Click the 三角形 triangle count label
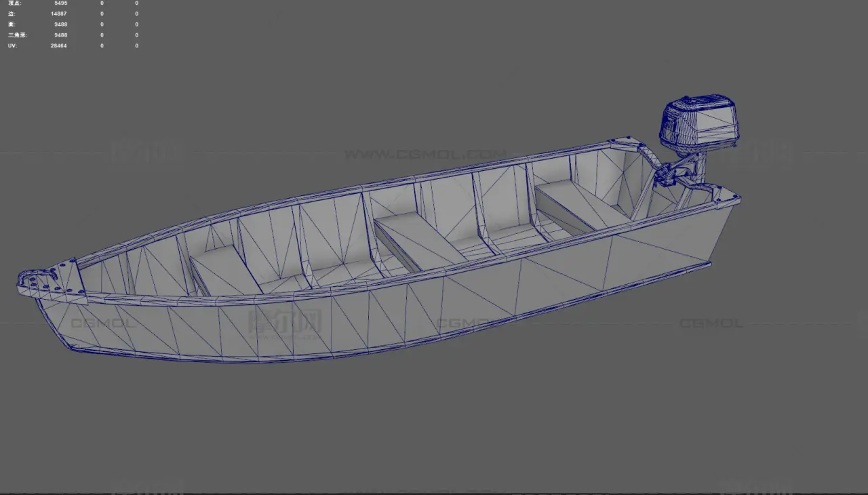This screenshot has width=868, height=495. tap(17, 35)
